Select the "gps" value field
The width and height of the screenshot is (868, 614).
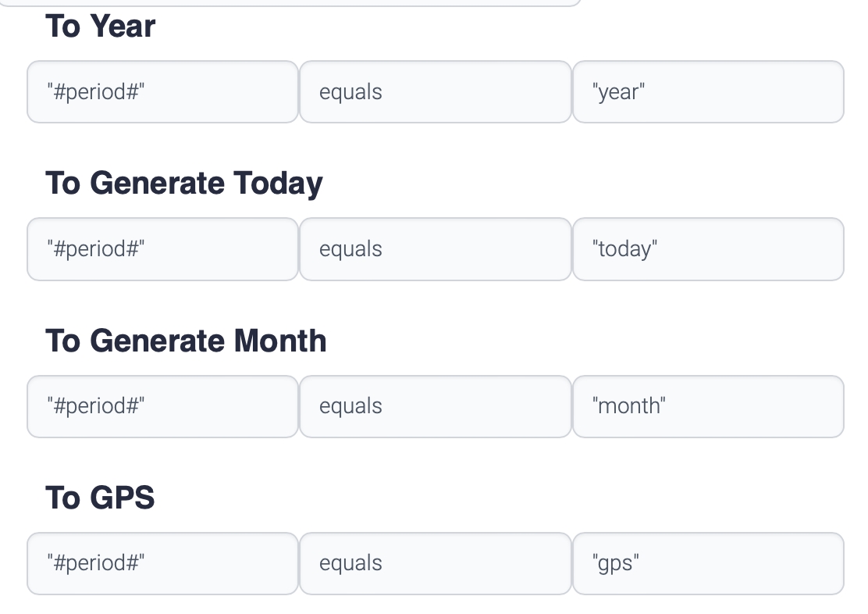[707, 563]
